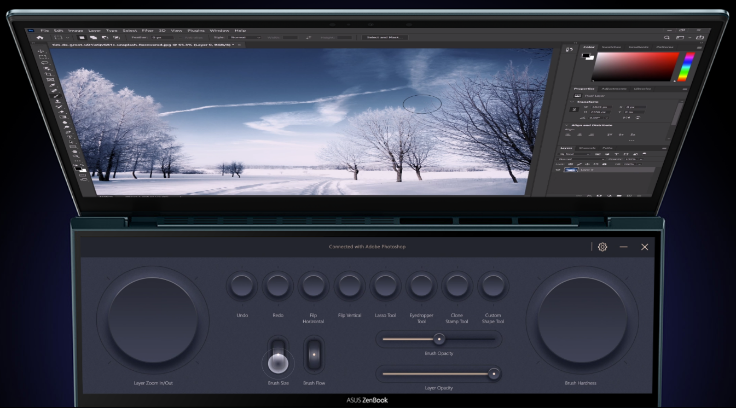Image resolution: width=736 pixels, height=408 pixels.
Task: Collapse the Align and Distribute section
Action: point(567,125)
